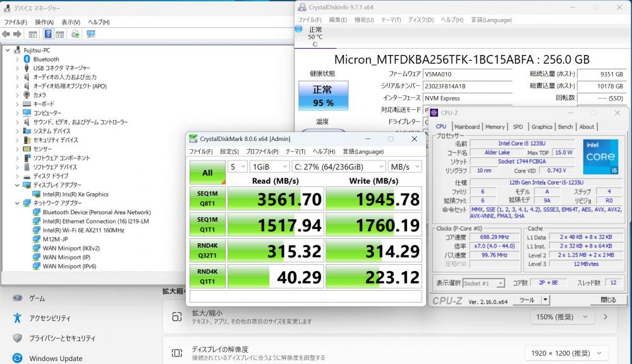Collapse the Display Adapters tree node

pyautogui.click(x=16, y=185)
